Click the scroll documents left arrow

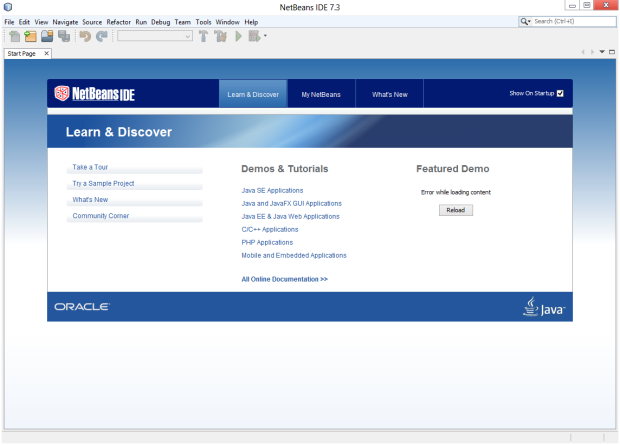click(583, 52)
